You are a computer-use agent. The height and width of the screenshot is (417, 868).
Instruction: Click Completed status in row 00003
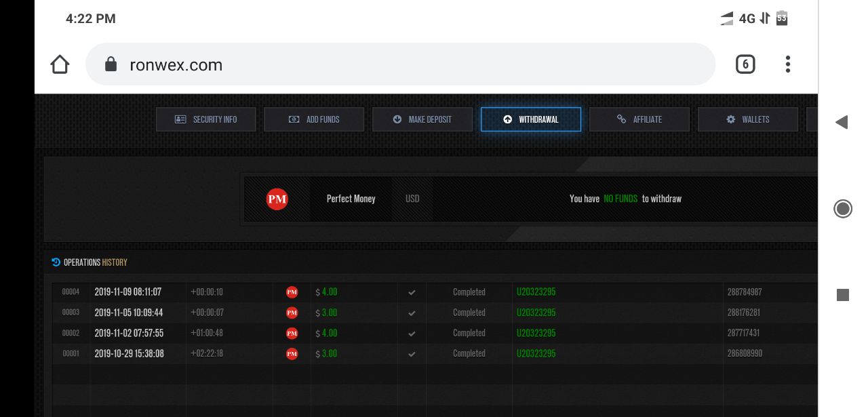tap(469, 313)
